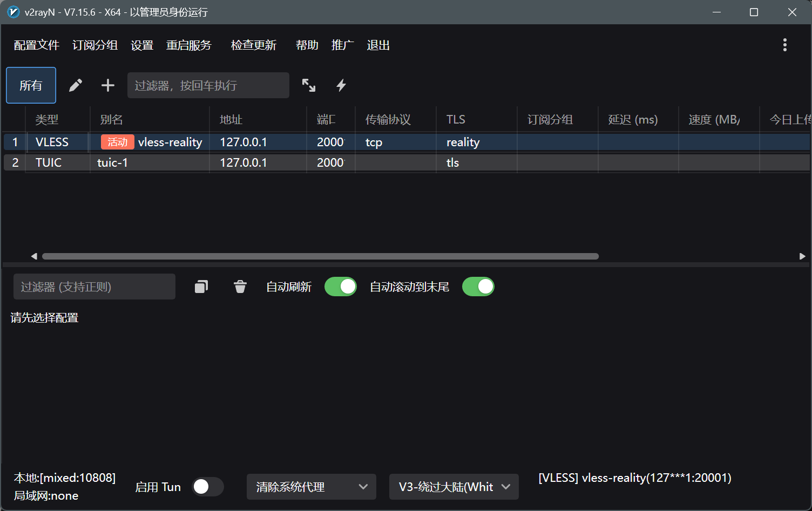
Task: Click the right arrow of horizontal scrollbar
Action: click(x=802, y=256)
